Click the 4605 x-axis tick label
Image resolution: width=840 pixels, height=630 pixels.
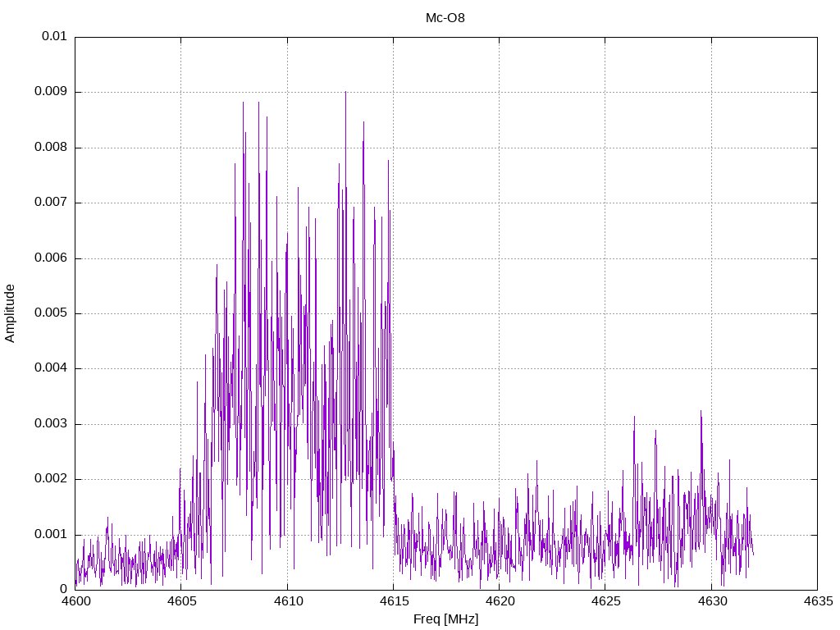point(181,601)
